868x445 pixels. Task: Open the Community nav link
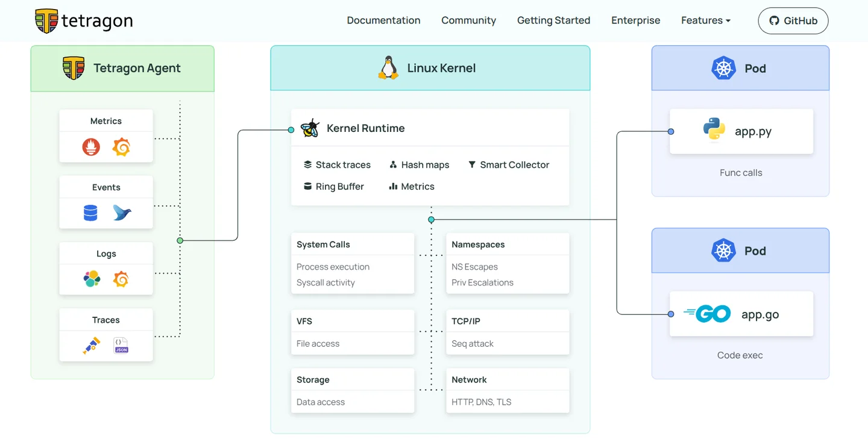click(x=468, y=20)
